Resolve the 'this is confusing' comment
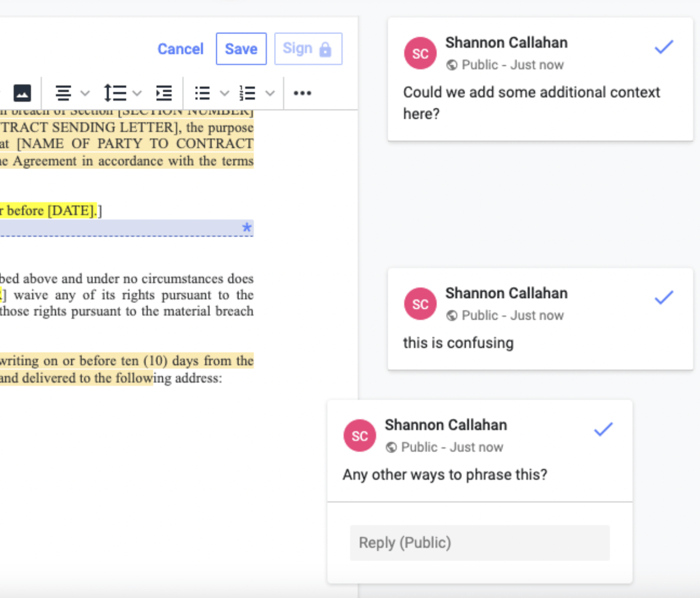The width and height of the screenshot is (700, 598). click(x=664, y=298)
